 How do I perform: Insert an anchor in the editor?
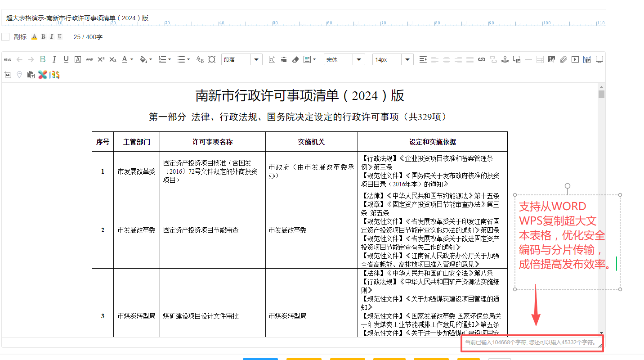tap(505, 59)
